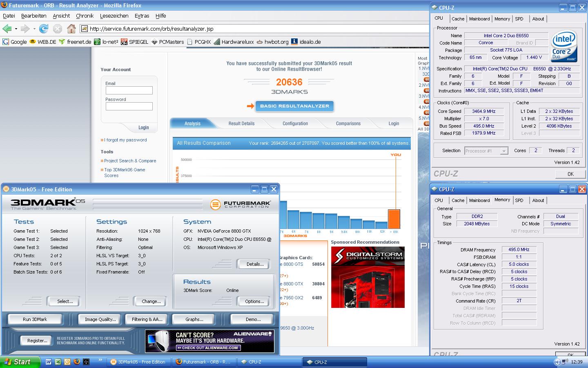Click the clock quick launch icon
This screenshot has height=368, width=588.
(67, 362)
